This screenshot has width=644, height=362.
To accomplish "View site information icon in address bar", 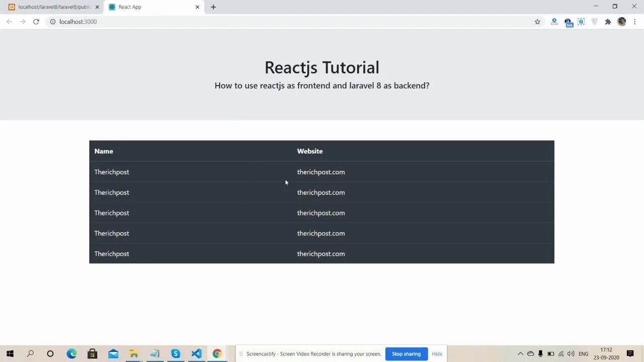I will (x=52, y=22).
